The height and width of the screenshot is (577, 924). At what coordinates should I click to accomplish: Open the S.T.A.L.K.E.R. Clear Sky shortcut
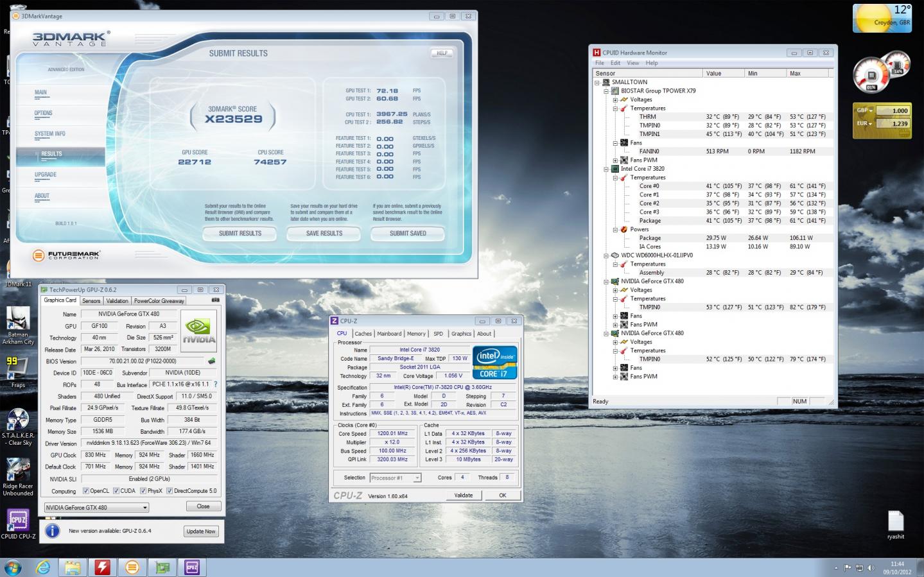[18, 427]
